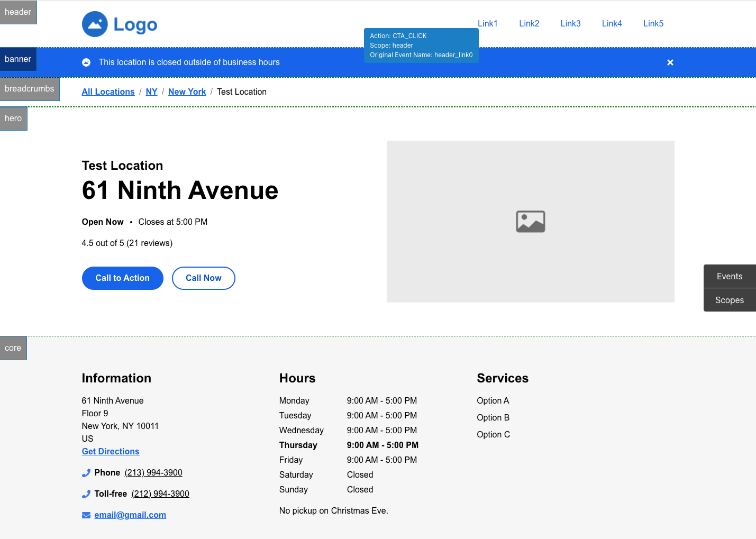Image resolution: width=756 pixels, height=539 pixels.
Task: Click the Call Now button
Action: 204,278
